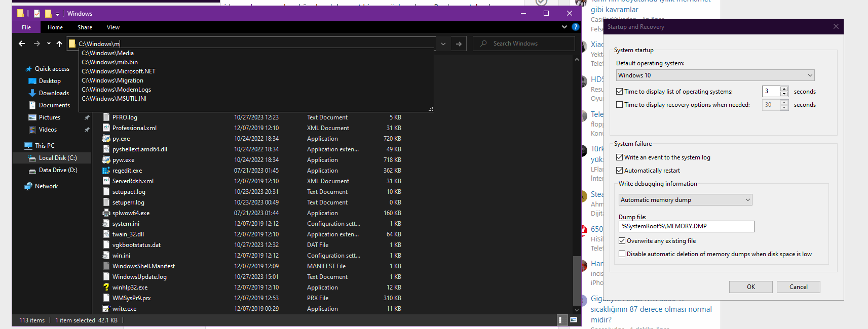Select C:\Windows\Microsoft.NET suggestion
This screenshot has height=329, width=868.
[118, 71]
